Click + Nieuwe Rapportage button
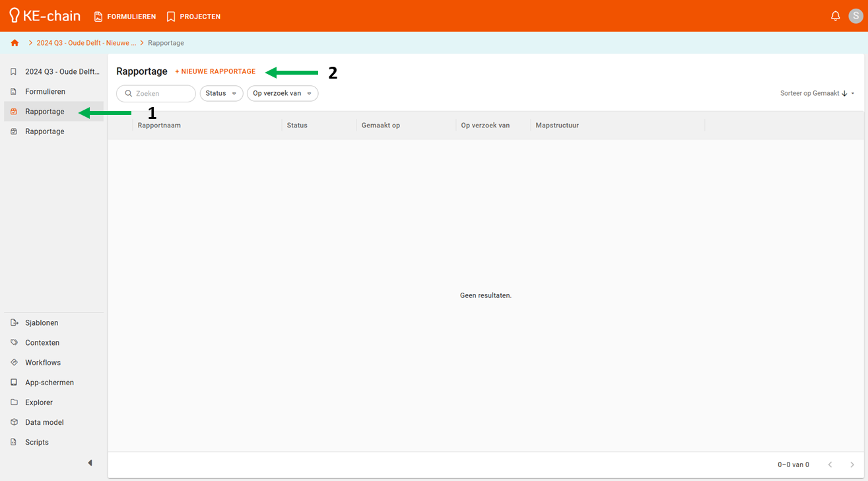 click(x=215, y=71)
